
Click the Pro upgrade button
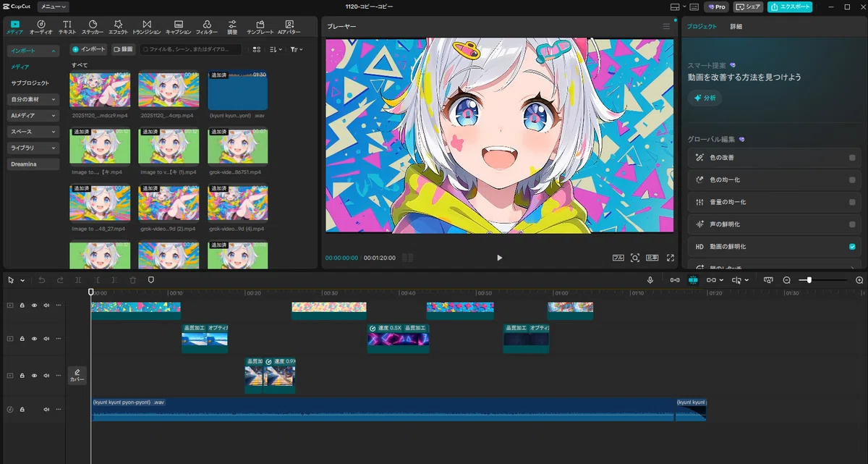click(x=717, y=7)
